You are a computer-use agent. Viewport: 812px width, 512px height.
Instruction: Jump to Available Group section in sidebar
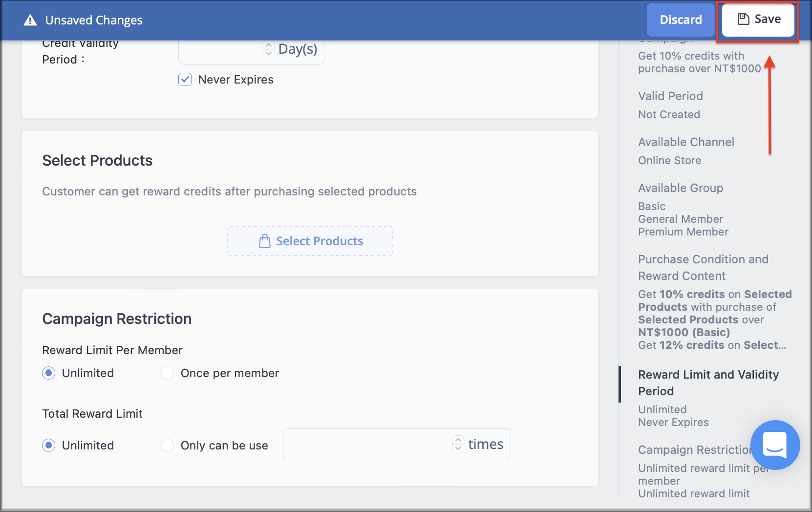(x=681, y=188)
